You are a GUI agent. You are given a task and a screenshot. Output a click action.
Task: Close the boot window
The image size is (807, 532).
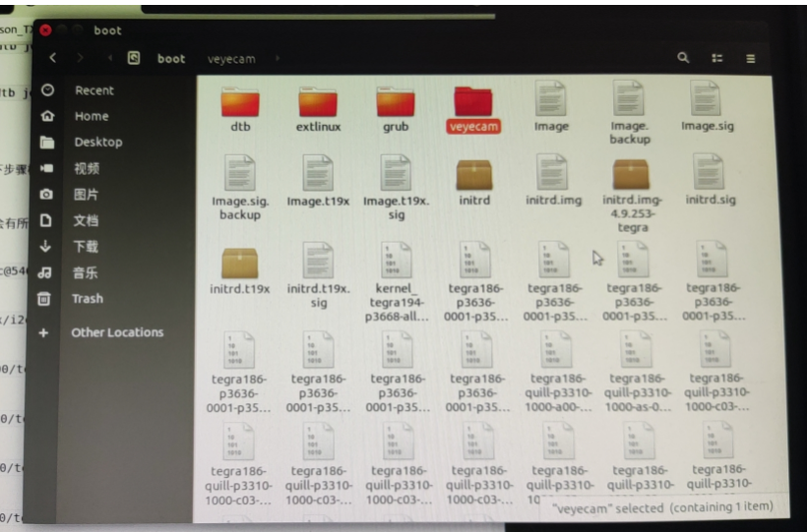click(x=45, y=30)
